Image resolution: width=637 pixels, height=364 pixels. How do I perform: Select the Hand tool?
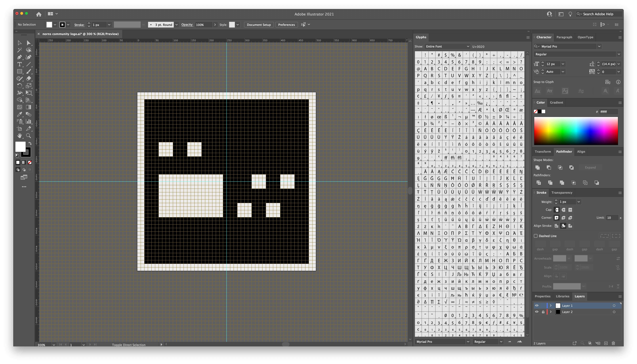[20, 136]
